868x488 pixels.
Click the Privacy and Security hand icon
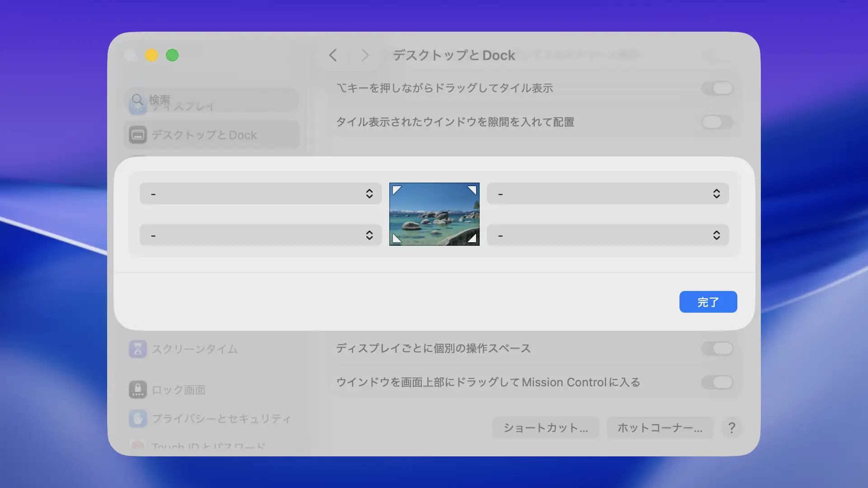138,418
